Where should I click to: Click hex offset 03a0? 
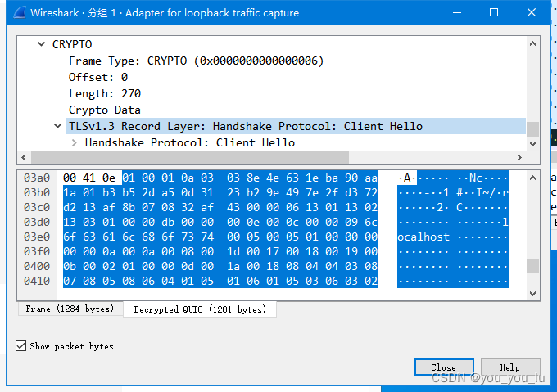(x=37, y=178)
